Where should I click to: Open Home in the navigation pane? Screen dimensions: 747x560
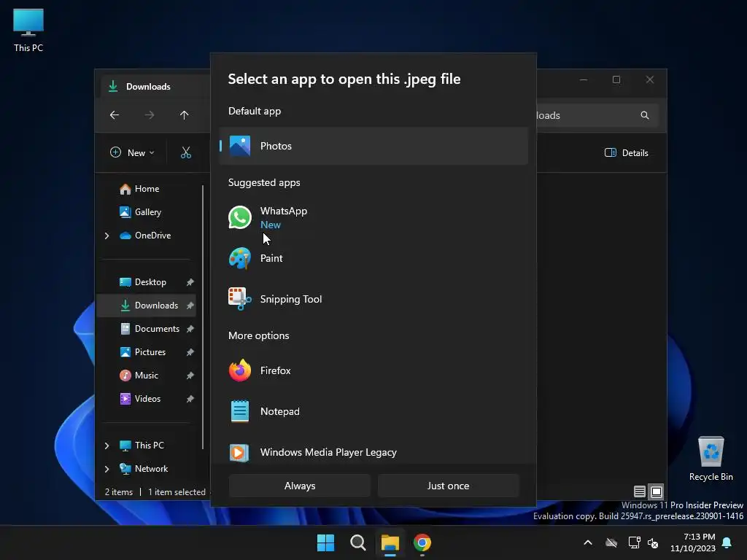pos(147,189)
